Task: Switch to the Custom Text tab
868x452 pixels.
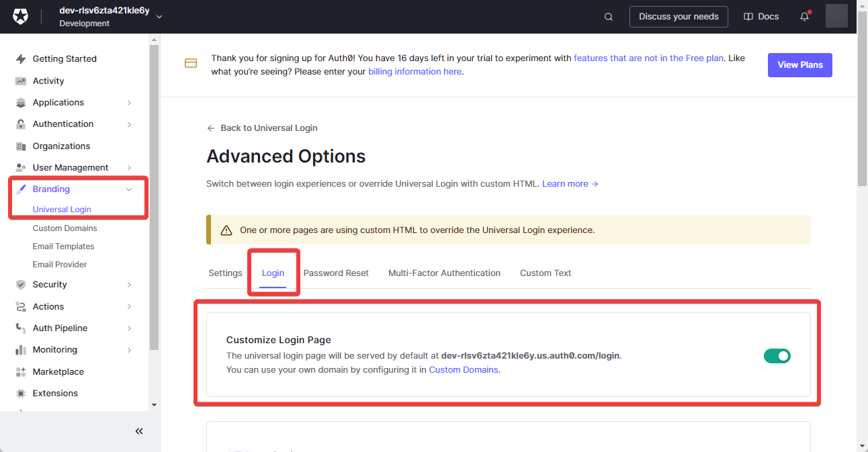Action: 546,273
